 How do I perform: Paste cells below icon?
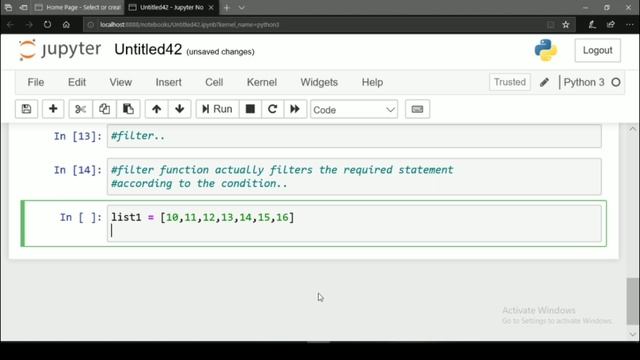coord(128,109)
